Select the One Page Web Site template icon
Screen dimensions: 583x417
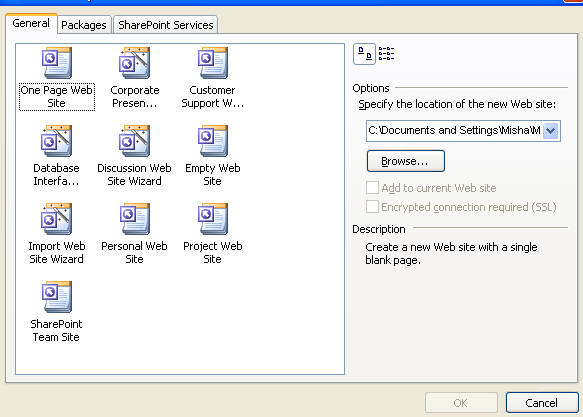coord(57,63)
